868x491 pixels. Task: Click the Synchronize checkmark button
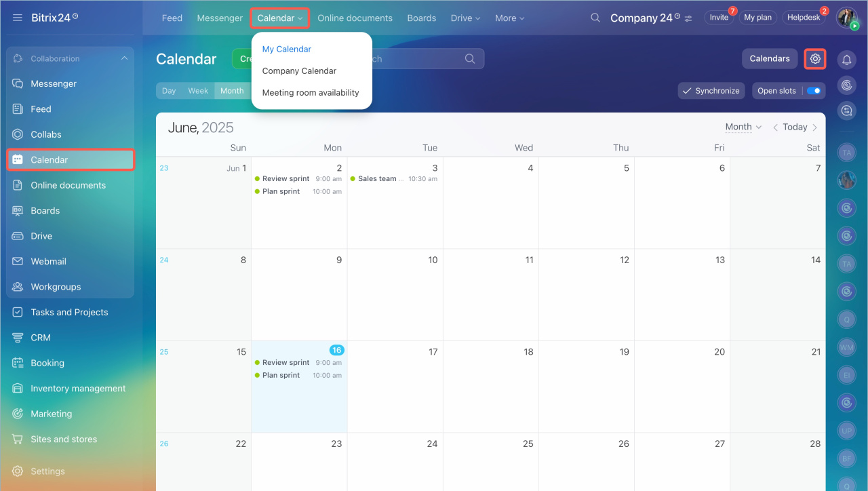[x=711, y=91]
